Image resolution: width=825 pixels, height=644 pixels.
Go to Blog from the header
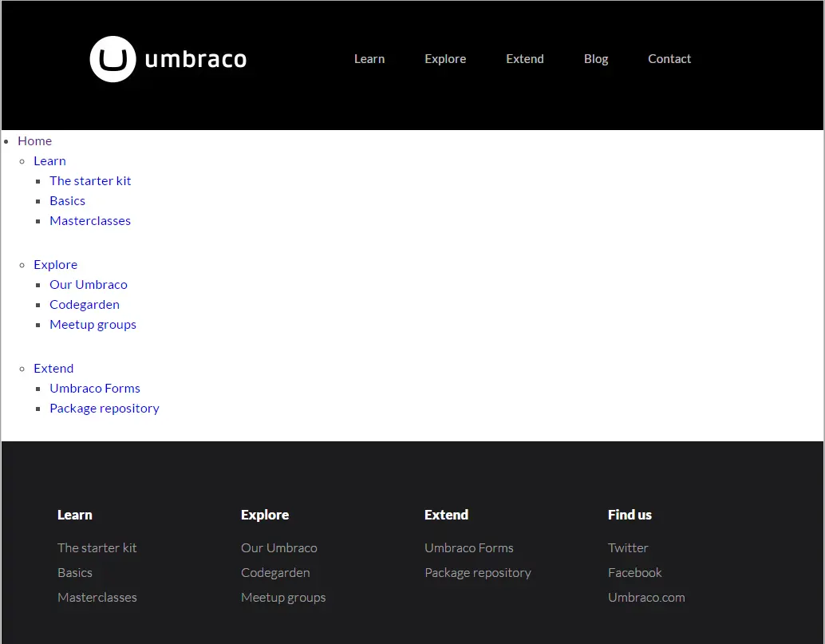(x=596, y=59)
